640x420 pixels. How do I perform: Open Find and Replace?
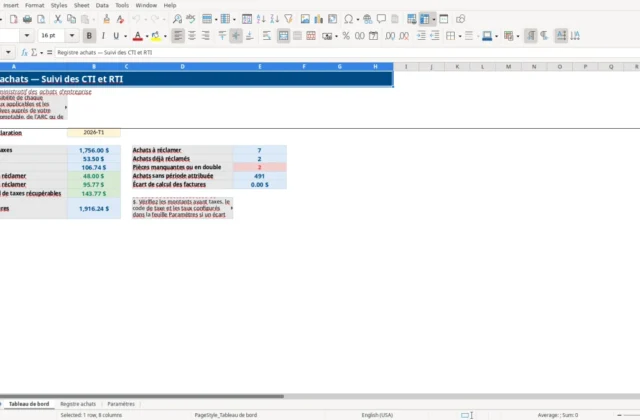pos(177,19)
